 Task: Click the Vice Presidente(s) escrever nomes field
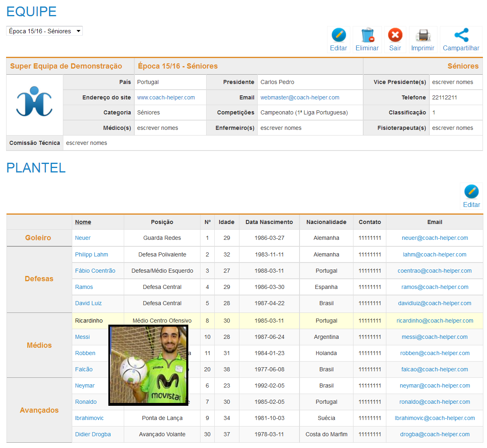[453, 82]
